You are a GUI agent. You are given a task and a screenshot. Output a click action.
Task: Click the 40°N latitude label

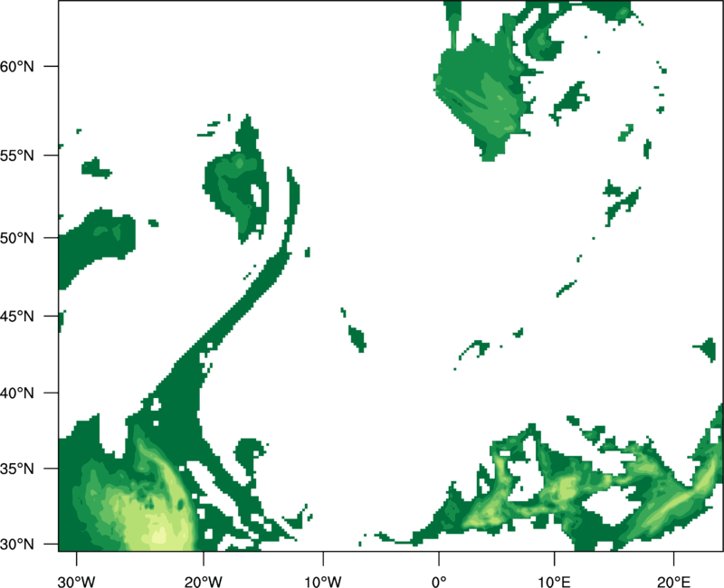click(x=17, y=393)
